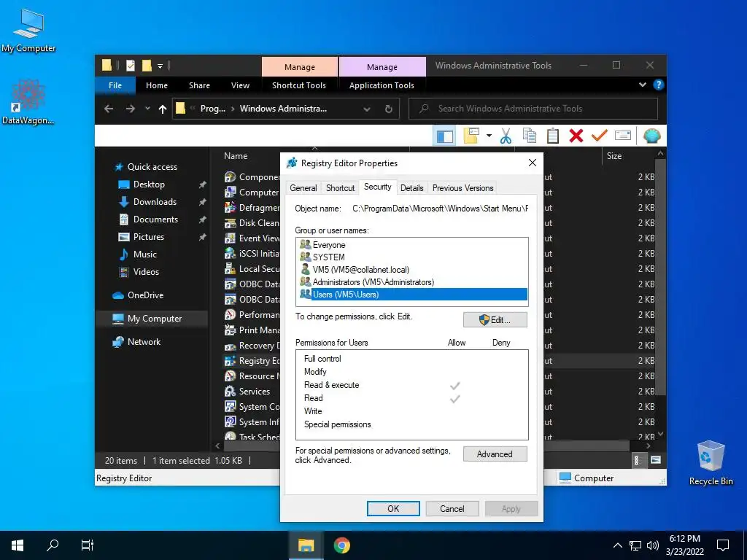Image resolution: width=747 pixels, height=560 pixels.
Task: Open Downloads in Quick access
Action: (x=155, y=202)
